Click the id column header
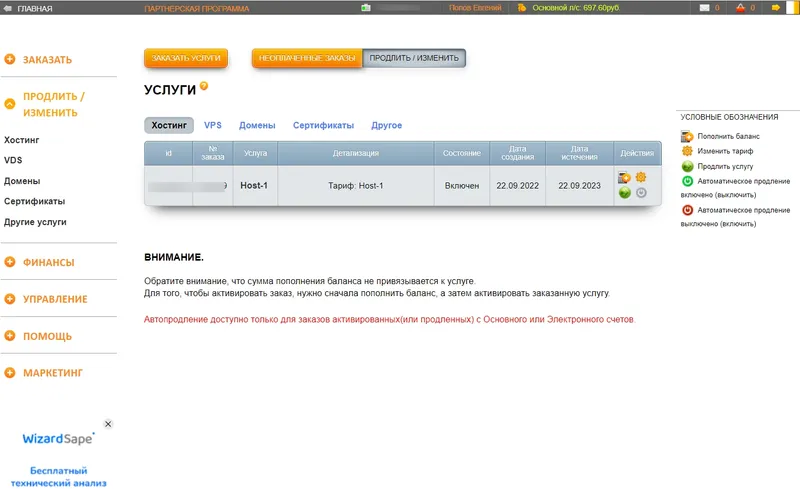This screenshot has width=800, height=489. 168,153
